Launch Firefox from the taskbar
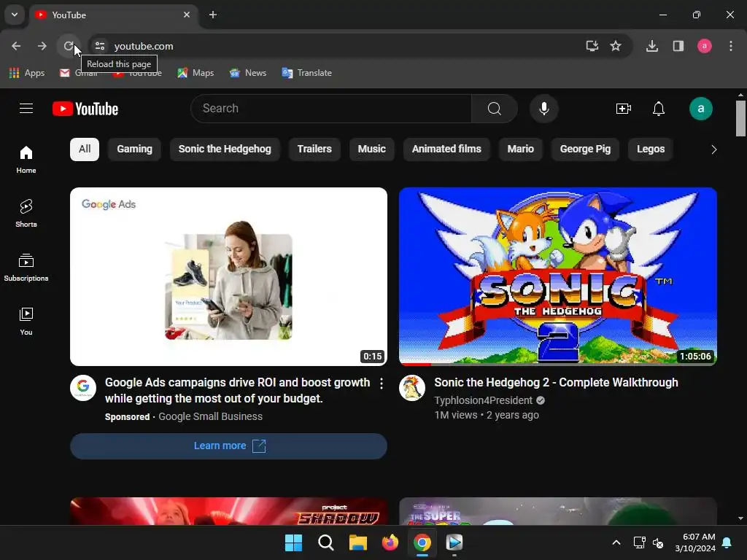The image size is (747, 560). [x=390, y=542]
